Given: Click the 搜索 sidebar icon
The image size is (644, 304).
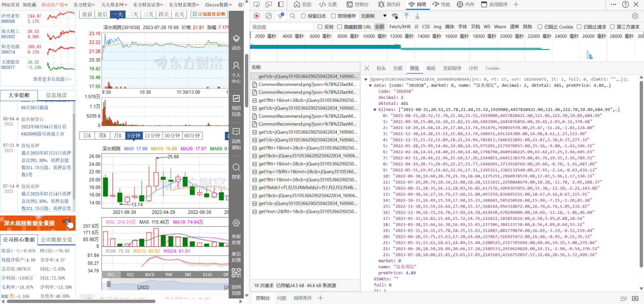Looking at the screenshot, I should pos(236,171).
